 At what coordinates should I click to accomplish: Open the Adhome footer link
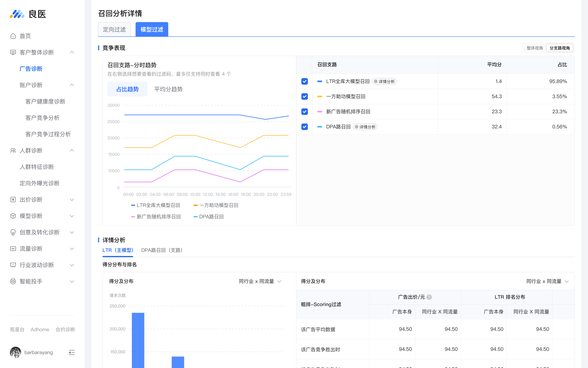coord(40,330)
